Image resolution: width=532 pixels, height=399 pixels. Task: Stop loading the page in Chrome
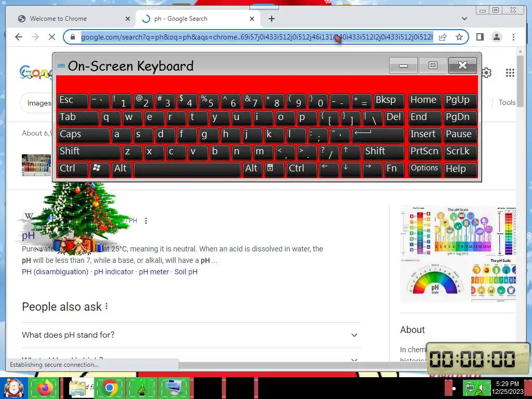(51, 37)
